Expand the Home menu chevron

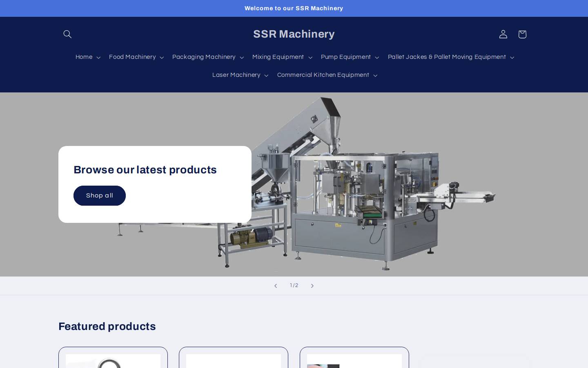point(98,58)
